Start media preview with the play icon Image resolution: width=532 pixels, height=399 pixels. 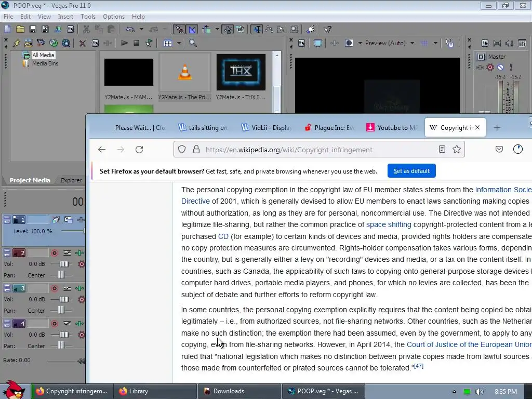tap(125, 43)
